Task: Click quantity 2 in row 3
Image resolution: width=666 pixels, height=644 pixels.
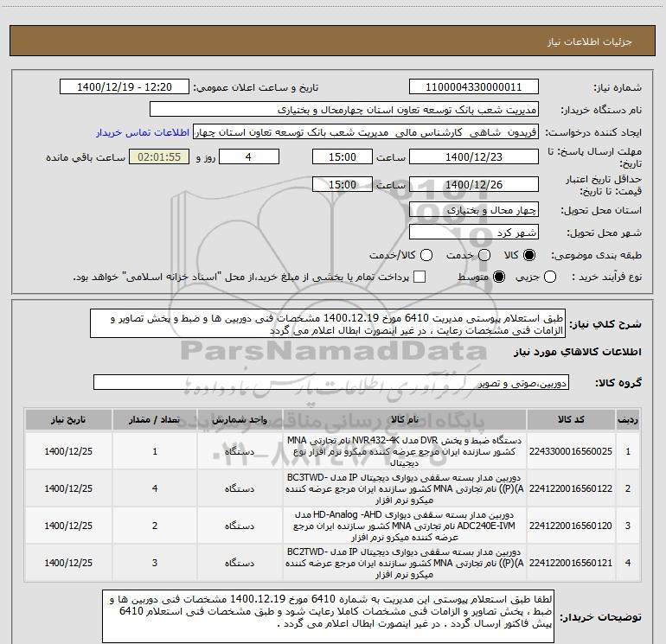Action: pyautogui.click(x=155, y=526)
